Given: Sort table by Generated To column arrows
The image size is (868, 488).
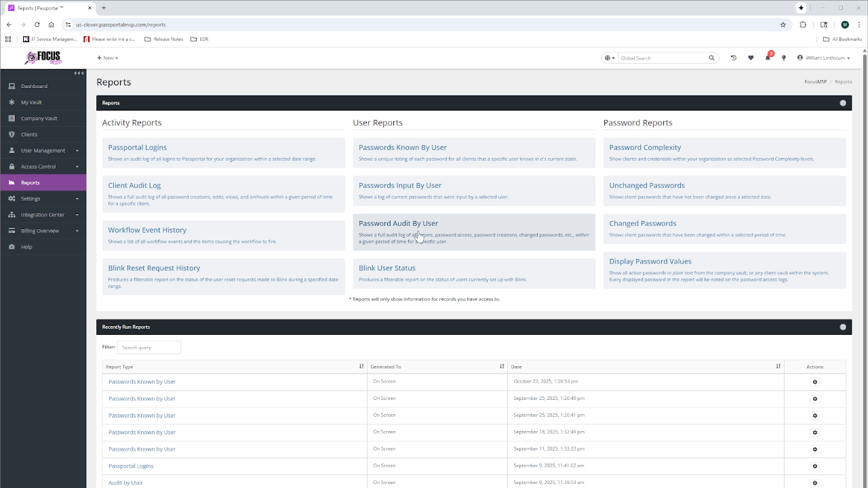Looking at the screenshot, I should [x=502, y=366].
